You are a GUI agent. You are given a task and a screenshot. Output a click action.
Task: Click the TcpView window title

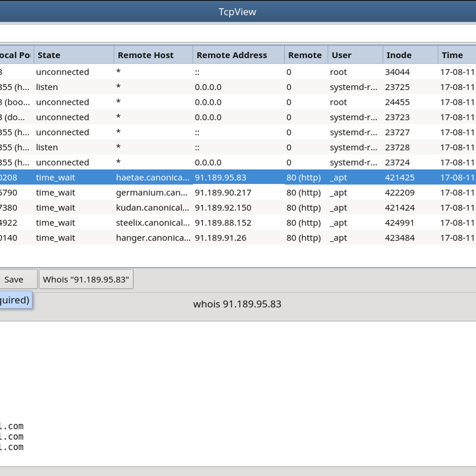click(237, 12)
